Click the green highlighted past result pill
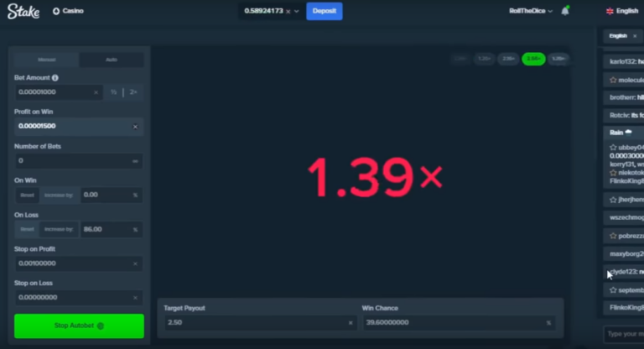This screenshot has width=644, height=349. 532,59
